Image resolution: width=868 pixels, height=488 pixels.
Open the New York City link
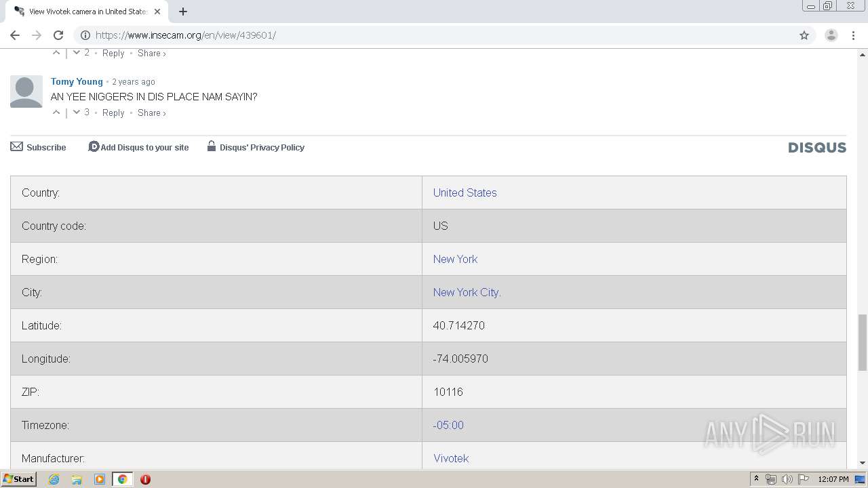(x=467, y=292)
